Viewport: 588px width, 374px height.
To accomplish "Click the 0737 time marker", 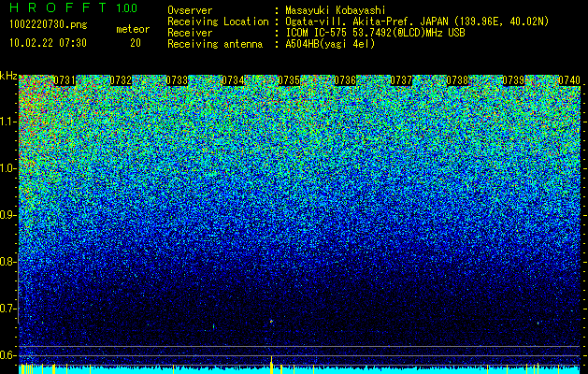I will [x=401, y=80].
